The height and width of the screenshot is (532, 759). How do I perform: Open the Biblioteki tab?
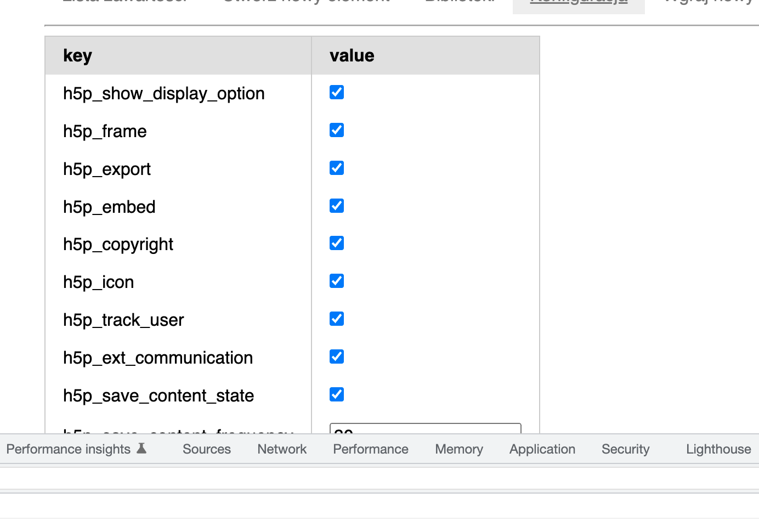click(460, 3)
